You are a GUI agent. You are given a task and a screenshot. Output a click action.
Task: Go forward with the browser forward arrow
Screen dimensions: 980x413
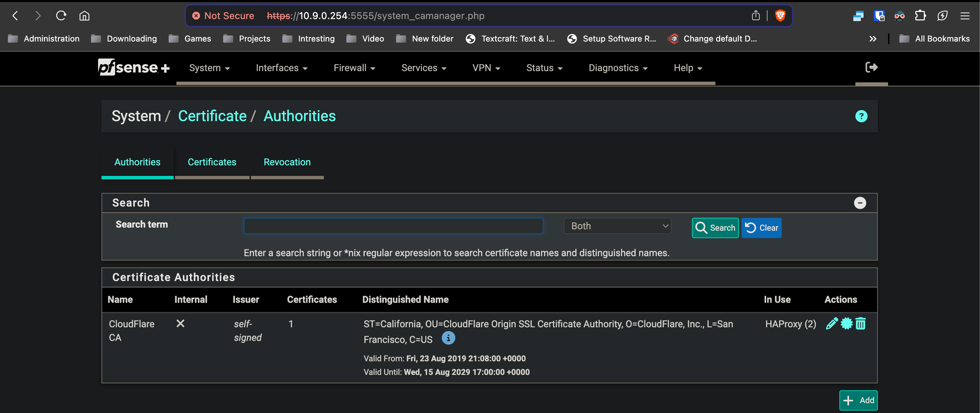[x=38, y=16]
